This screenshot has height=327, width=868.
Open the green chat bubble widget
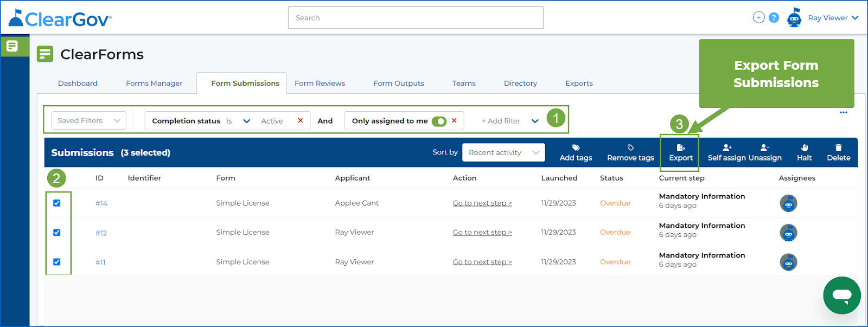(841, 296)
